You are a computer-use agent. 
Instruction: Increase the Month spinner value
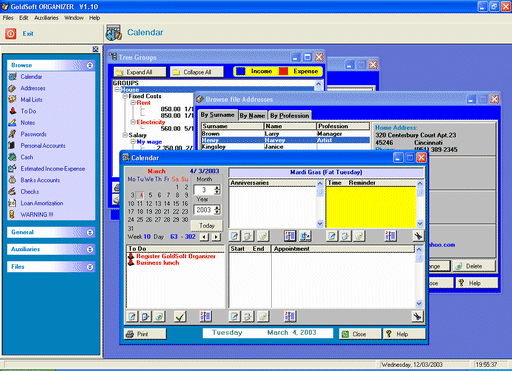(x=217, y=188)
